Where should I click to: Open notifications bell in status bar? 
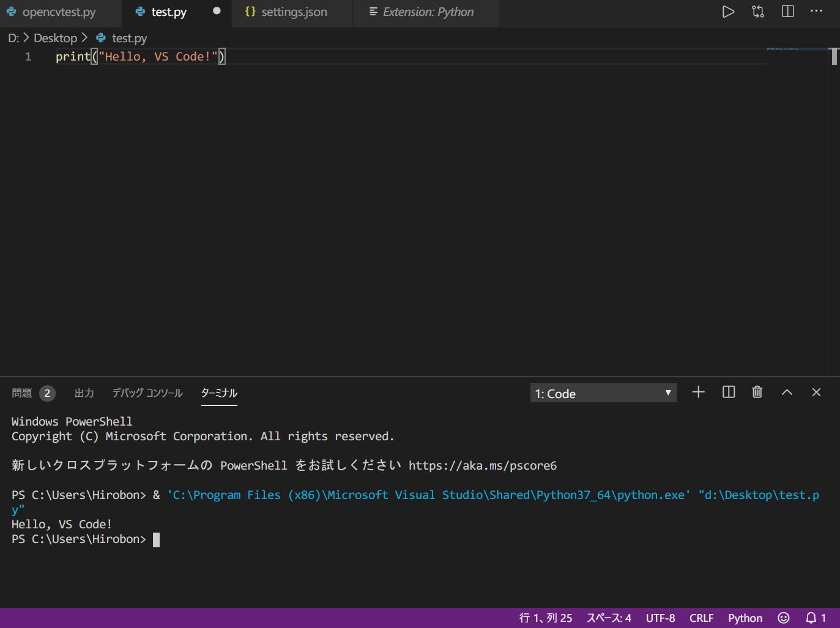point(816,618)
